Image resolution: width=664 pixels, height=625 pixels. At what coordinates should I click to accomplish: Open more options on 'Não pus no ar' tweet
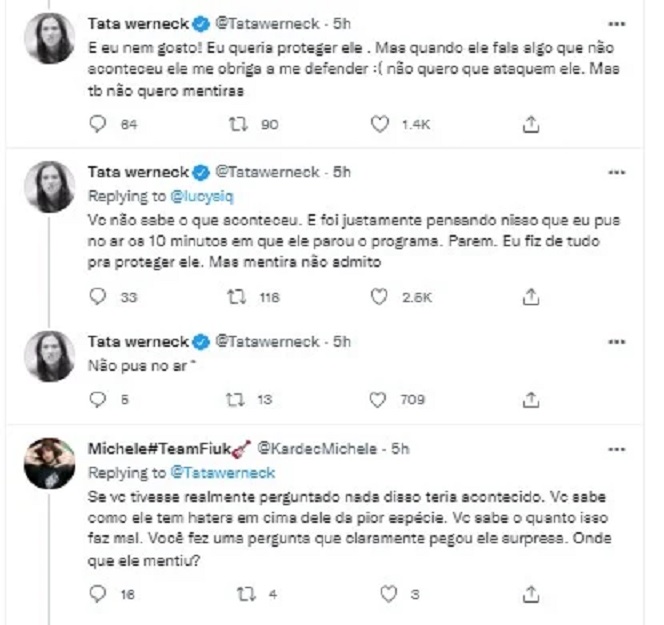626,343
